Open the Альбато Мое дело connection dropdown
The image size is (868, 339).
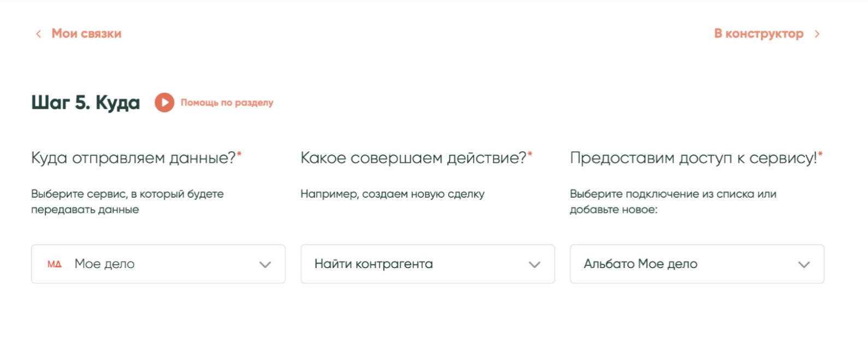coord(683,264)
